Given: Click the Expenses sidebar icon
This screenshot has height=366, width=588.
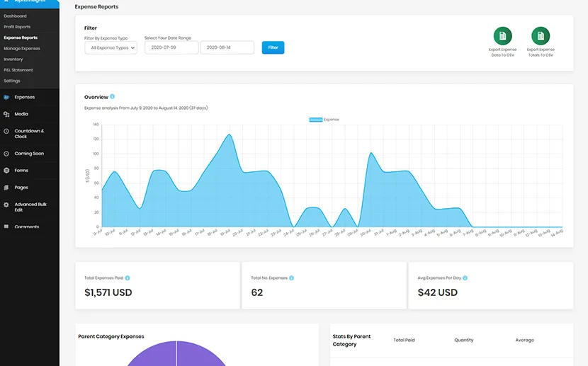Looking at the screenshot, I should [x=6, y=97].
